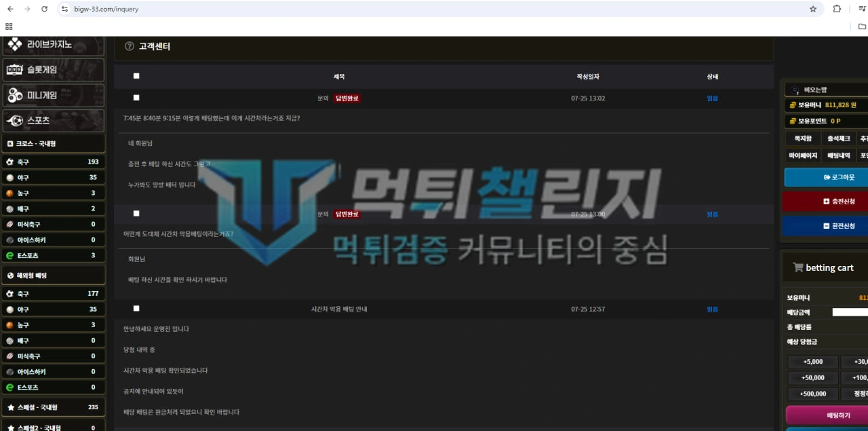This screenshot has width=868, height=431.
Task: Toggle the select-all checkbox in table header
Action: (x=136, y=77)
